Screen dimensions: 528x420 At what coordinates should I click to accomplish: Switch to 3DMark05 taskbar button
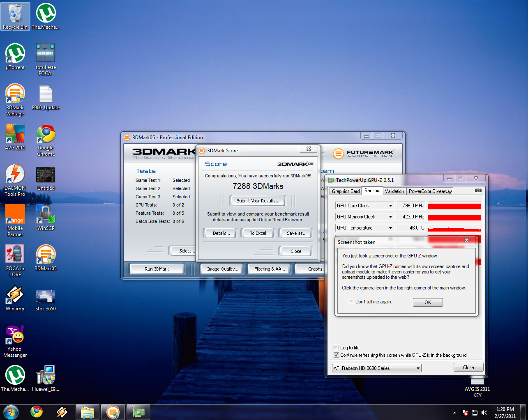click(113, 412)
